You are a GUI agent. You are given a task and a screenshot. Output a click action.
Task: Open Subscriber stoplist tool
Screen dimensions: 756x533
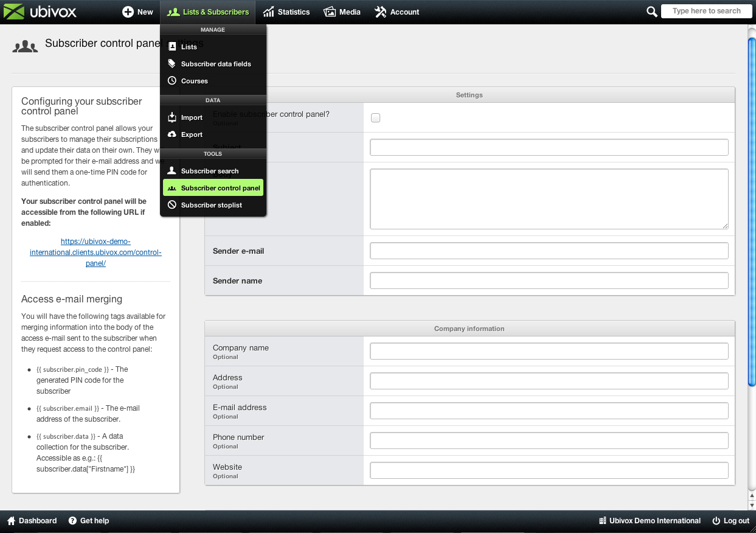pyautogui.click(x=213, y=205)
